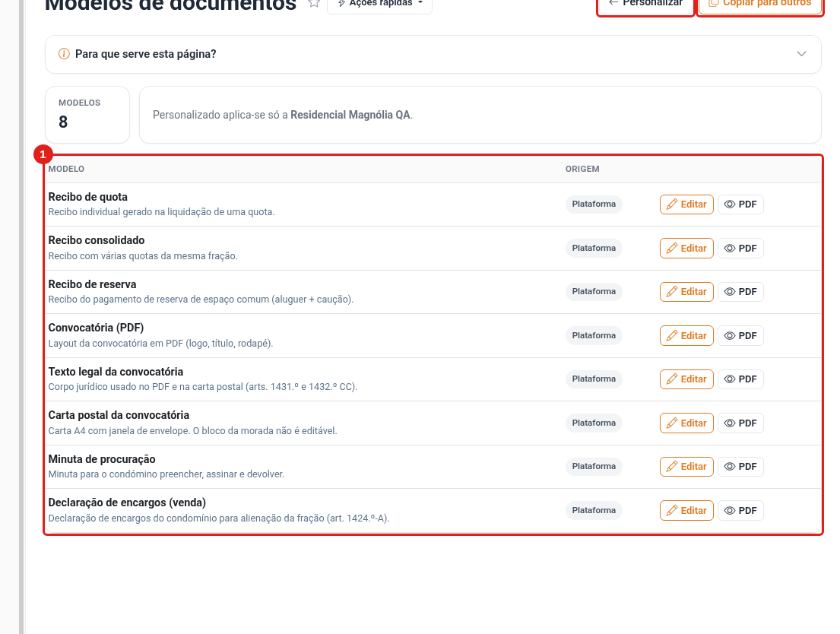Select the 'Convocatória (PDF)' title text
The width and height of the screenshot is (840, 634).
[96, 328]
